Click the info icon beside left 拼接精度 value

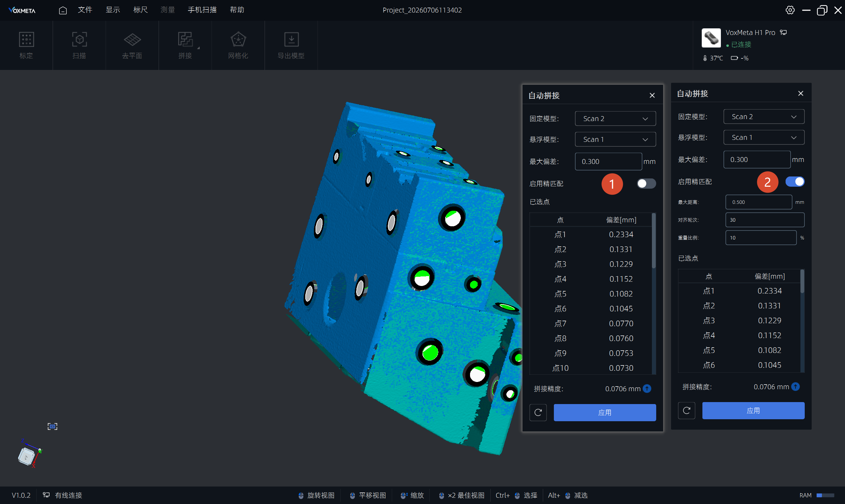click(647, 389)
